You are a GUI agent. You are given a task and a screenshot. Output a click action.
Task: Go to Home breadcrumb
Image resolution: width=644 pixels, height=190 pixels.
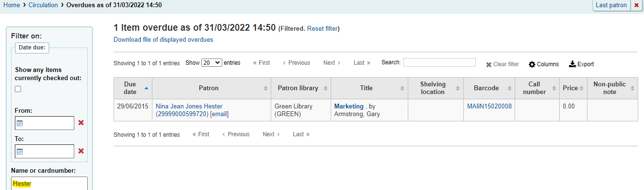[x=12, y=5]
